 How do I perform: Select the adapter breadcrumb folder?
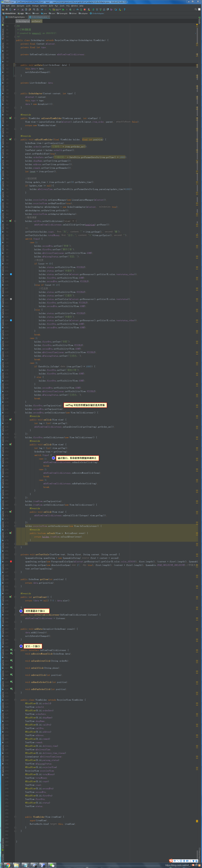click(83, 13)
